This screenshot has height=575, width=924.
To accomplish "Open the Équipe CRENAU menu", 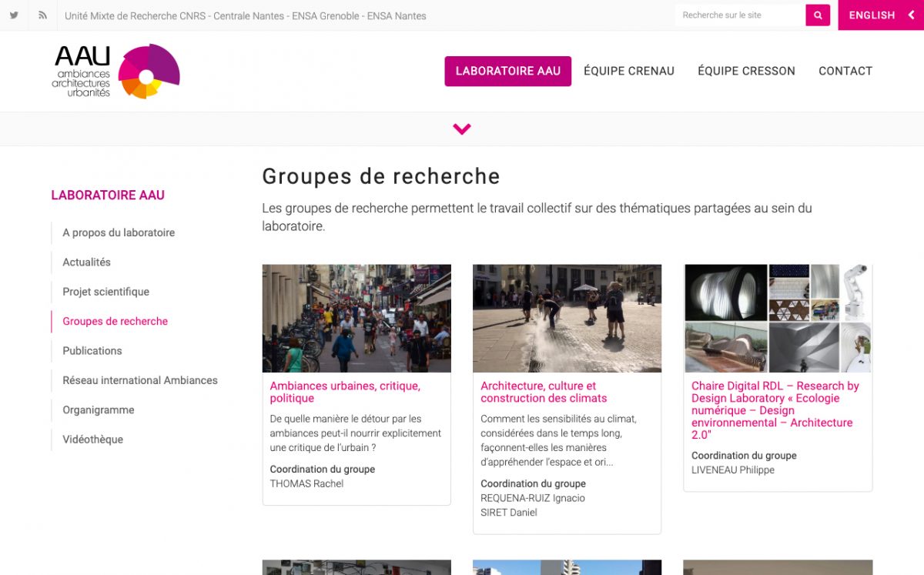I will [x=628, y=71].
